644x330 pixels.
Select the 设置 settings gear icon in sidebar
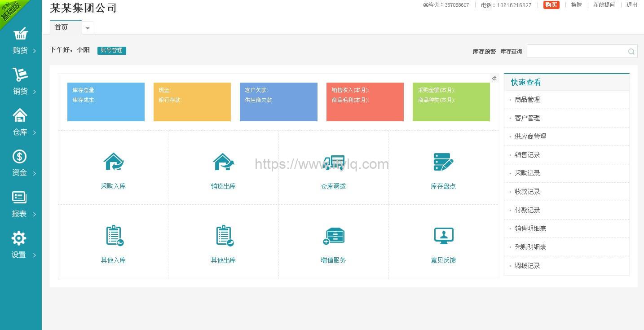click(20, 238)
